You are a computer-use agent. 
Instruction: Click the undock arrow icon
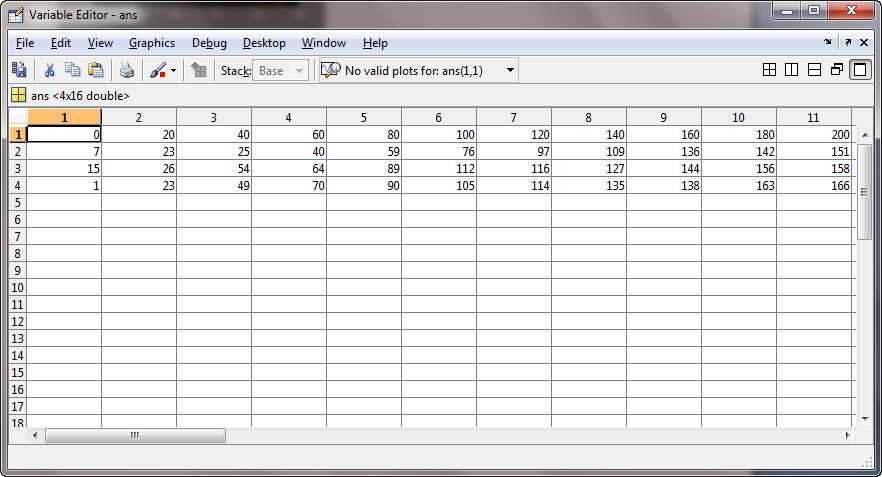click(x=848, y=42)
